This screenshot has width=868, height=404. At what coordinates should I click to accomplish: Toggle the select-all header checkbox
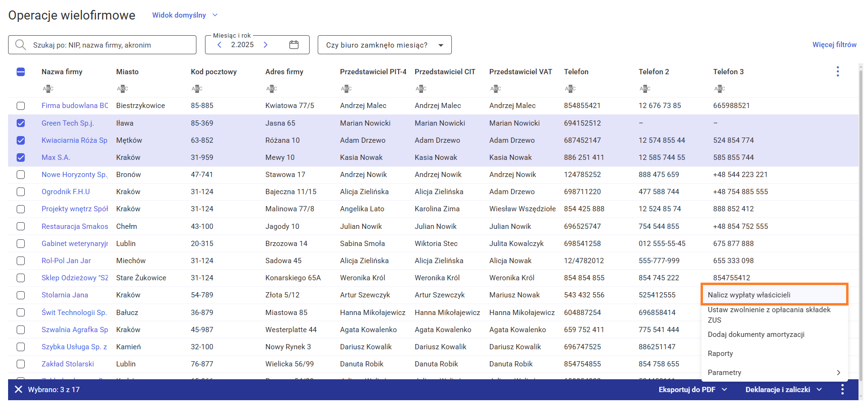20,72
